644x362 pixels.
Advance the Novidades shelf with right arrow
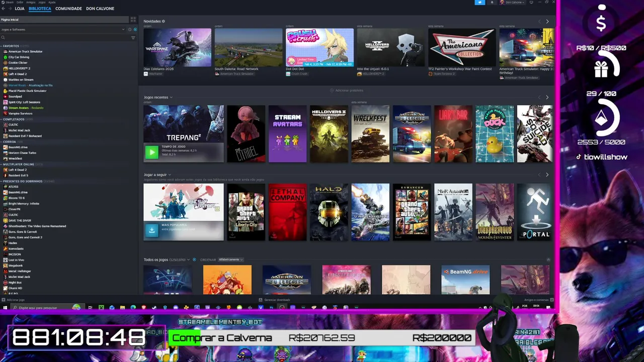(x=547, y=21)
